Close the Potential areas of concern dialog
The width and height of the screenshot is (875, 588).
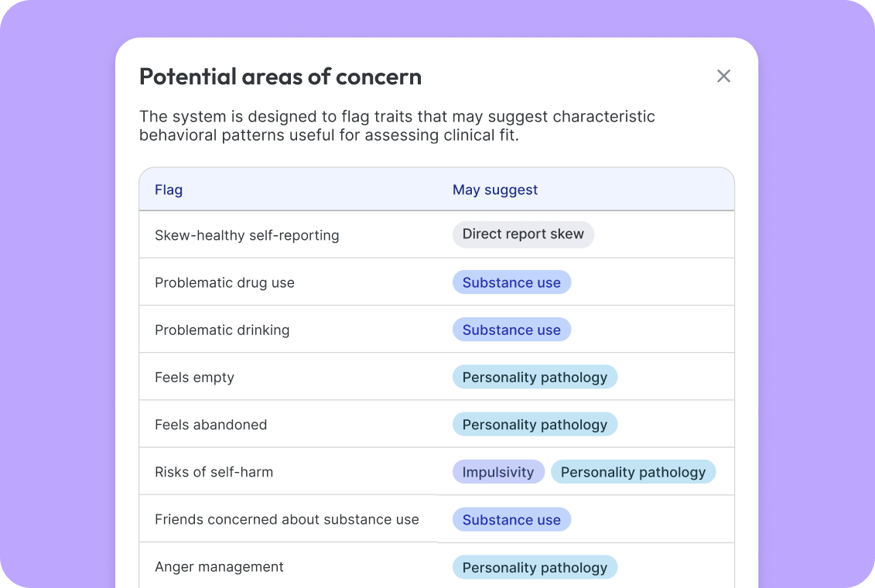pyautogui.click(x=723, y=76)
